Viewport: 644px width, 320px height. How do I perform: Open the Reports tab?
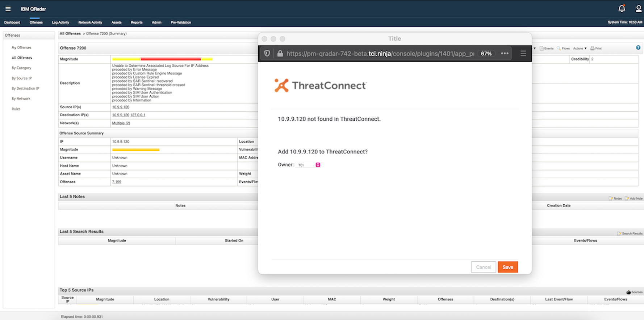[x=137, y=22]
